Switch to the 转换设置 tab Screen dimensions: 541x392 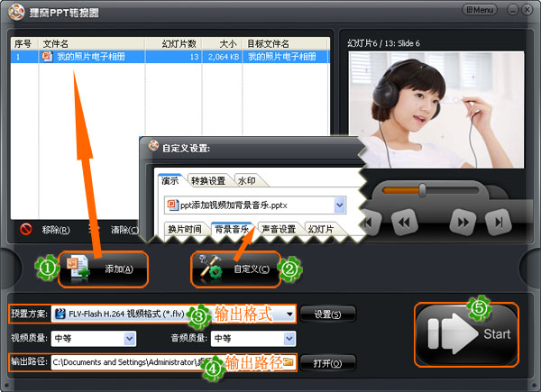click(208, 180)
